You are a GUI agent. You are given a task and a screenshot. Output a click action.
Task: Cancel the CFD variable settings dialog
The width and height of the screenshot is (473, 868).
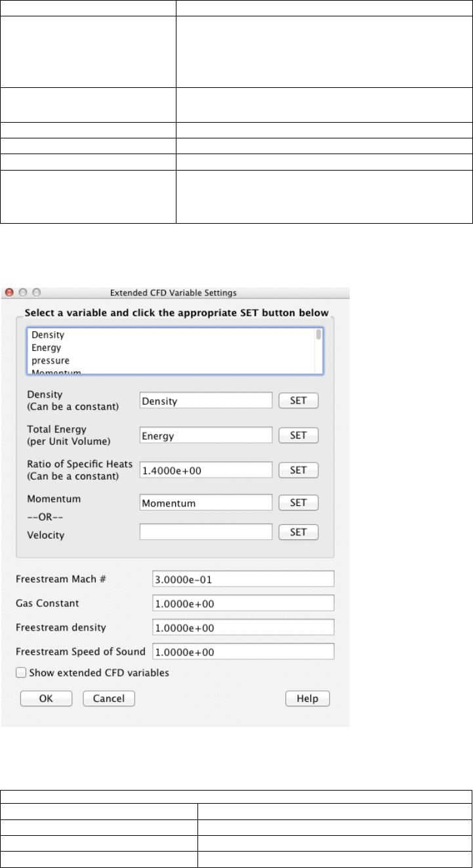coord(109,699)
